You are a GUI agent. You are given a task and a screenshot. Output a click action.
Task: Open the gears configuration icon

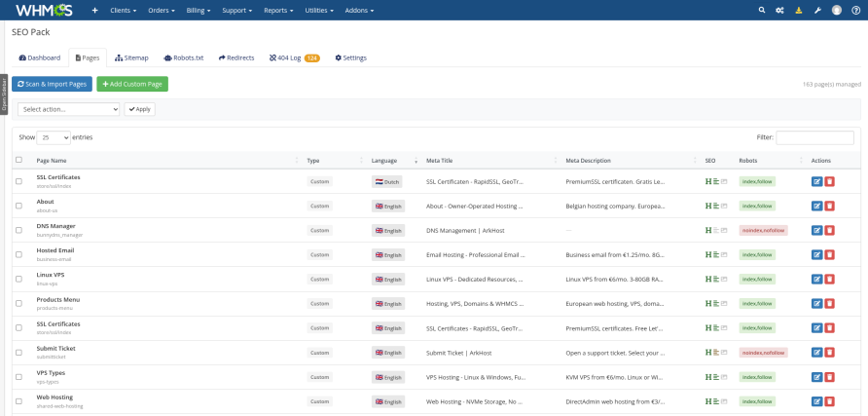click(x=779, y=10)
